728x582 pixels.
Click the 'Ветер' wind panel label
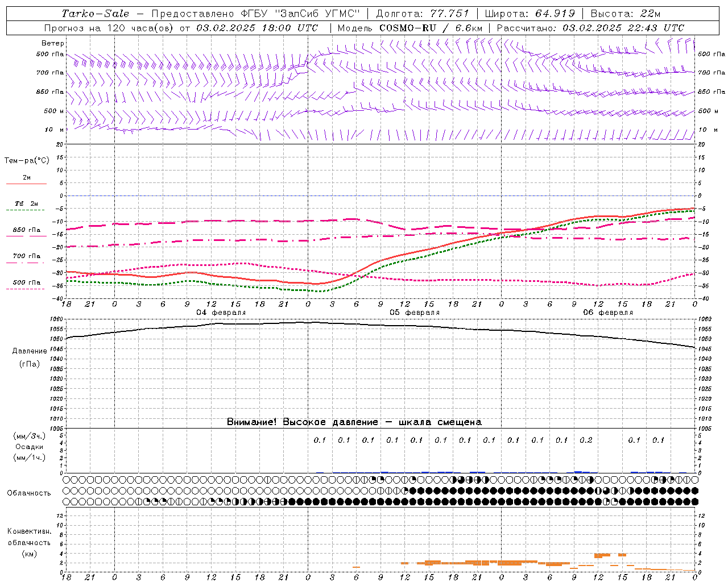click(x=53, y=43)
